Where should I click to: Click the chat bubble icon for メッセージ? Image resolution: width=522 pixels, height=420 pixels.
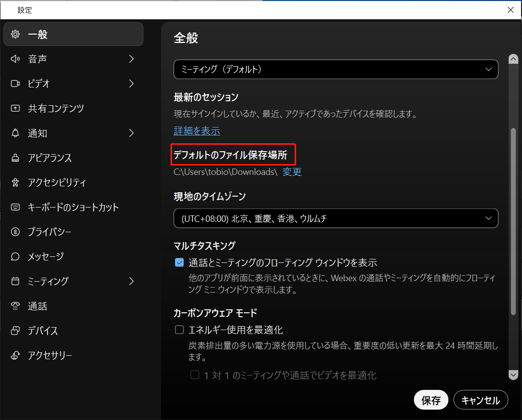[x=15, y=256]
